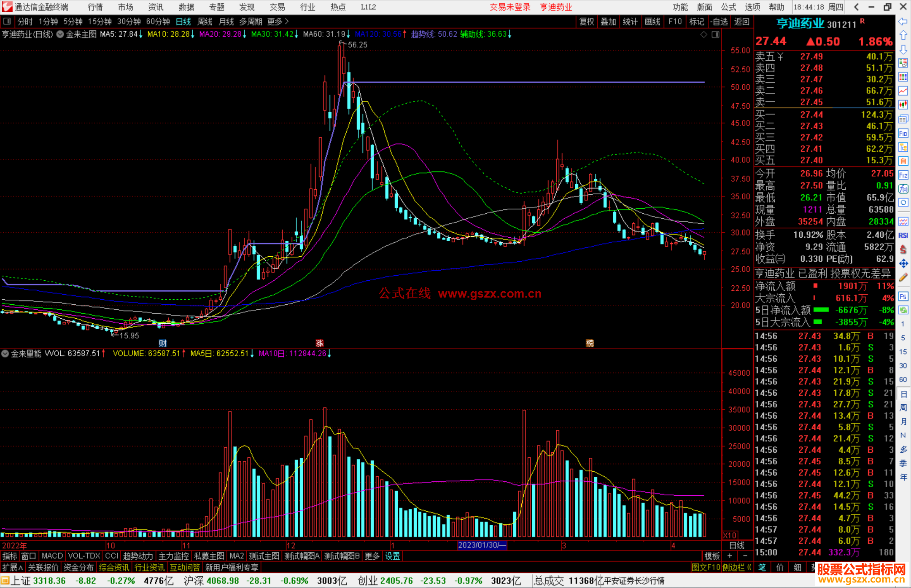Open the 窗口 window count dropdown

click(29, 556)
